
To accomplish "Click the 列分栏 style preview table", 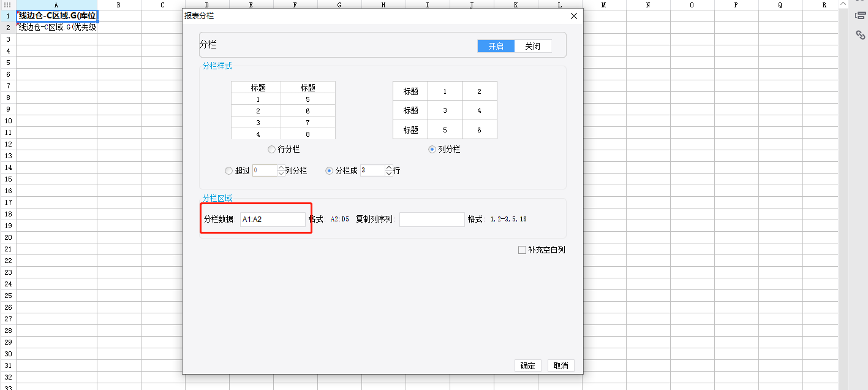I will (x=445, y=110).
